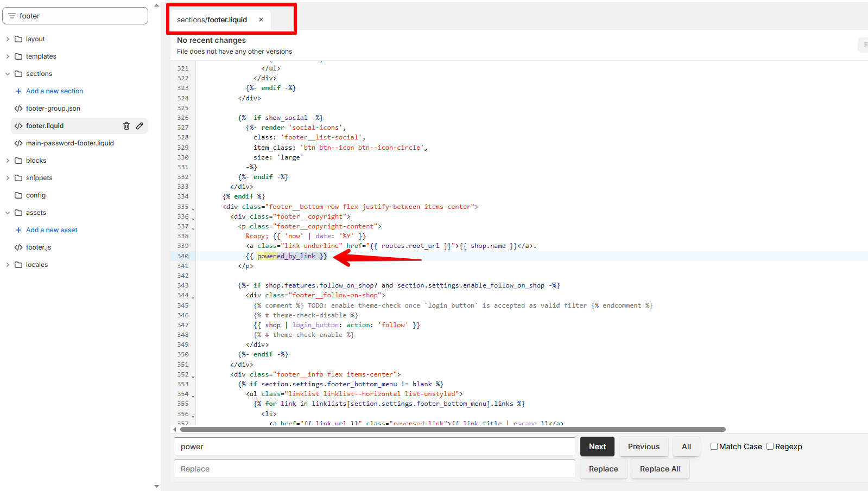Viewport: 868px width, 491px height.
Task: Click the snippets folder icon
Action: (x=18, y=178)
